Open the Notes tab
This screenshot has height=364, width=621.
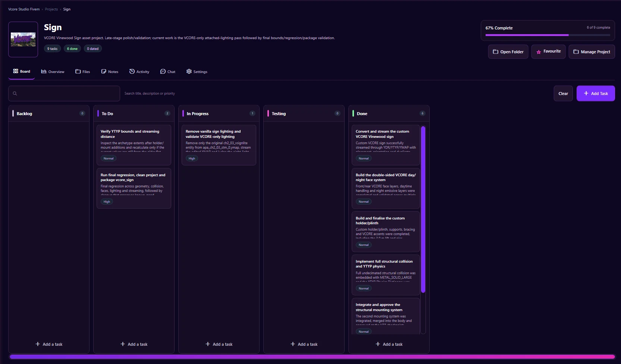point(110,72)
